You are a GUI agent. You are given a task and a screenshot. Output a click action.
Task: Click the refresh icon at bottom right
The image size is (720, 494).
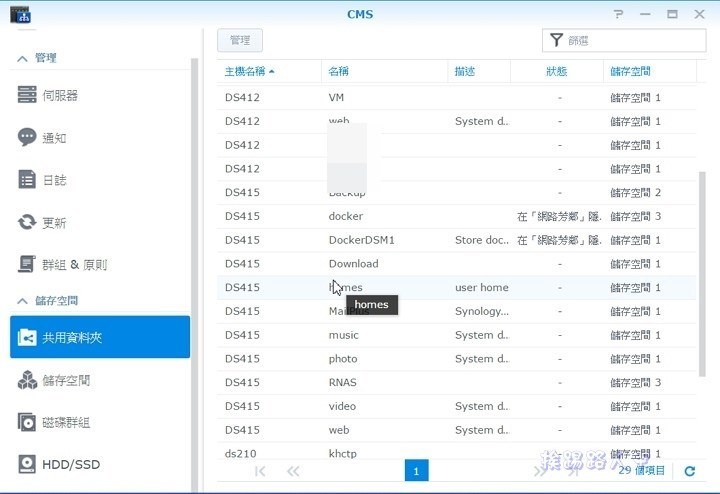689,470
